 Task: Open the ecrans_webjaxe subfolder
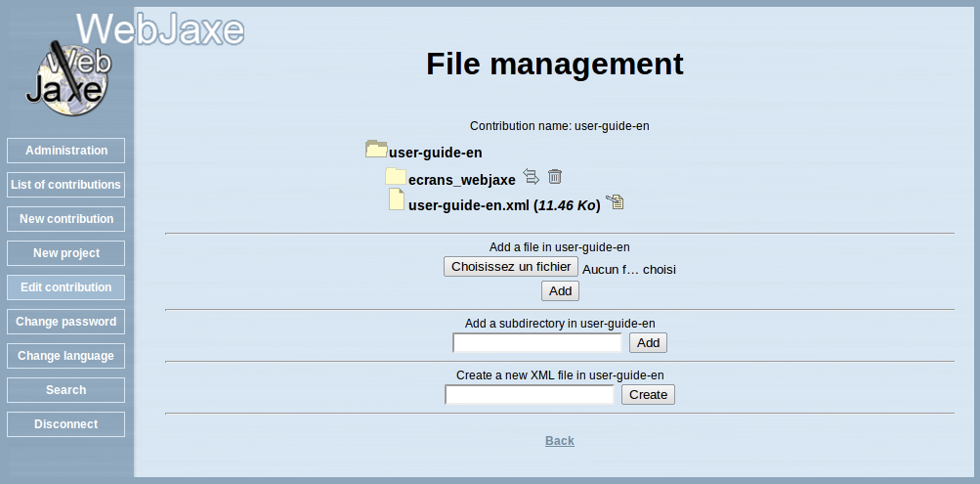(x=461, y=180)
